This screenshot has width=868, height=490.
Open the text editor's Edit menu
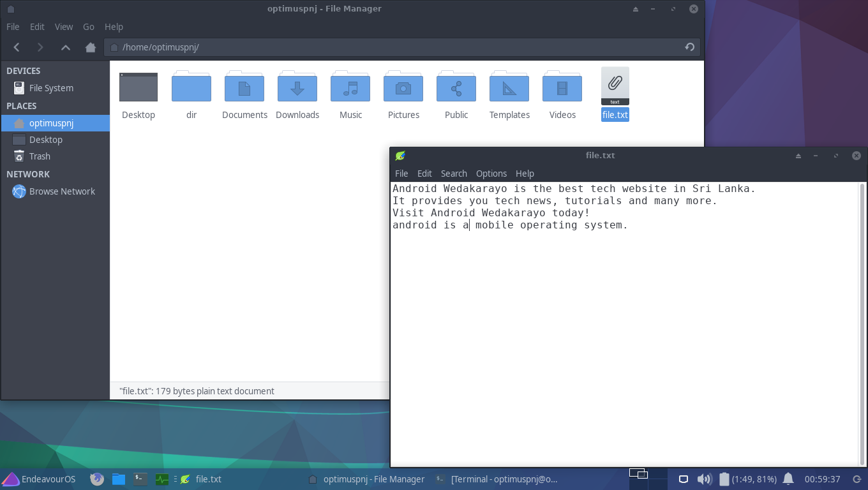click(x=424, y=174)
